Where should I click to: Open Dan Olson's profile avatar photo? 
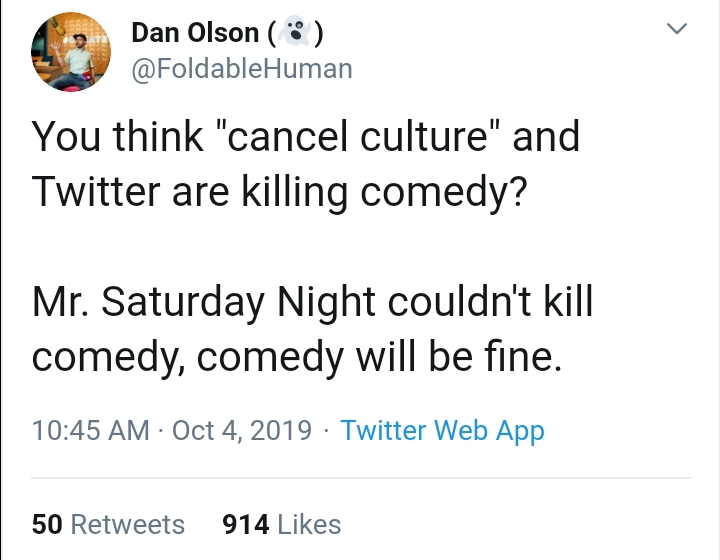tap(71, 52)
